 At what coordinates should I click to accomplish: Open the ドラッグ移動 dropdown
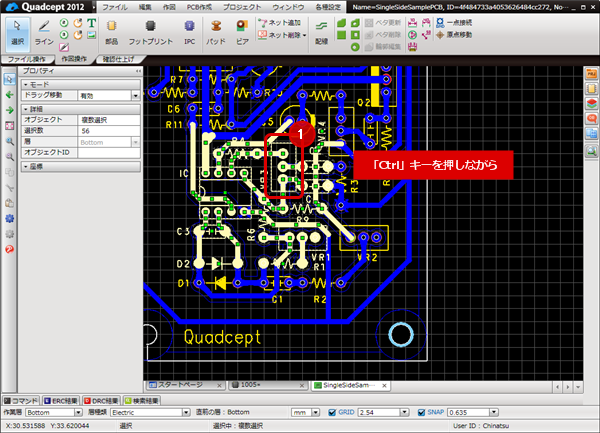point(135,96)
